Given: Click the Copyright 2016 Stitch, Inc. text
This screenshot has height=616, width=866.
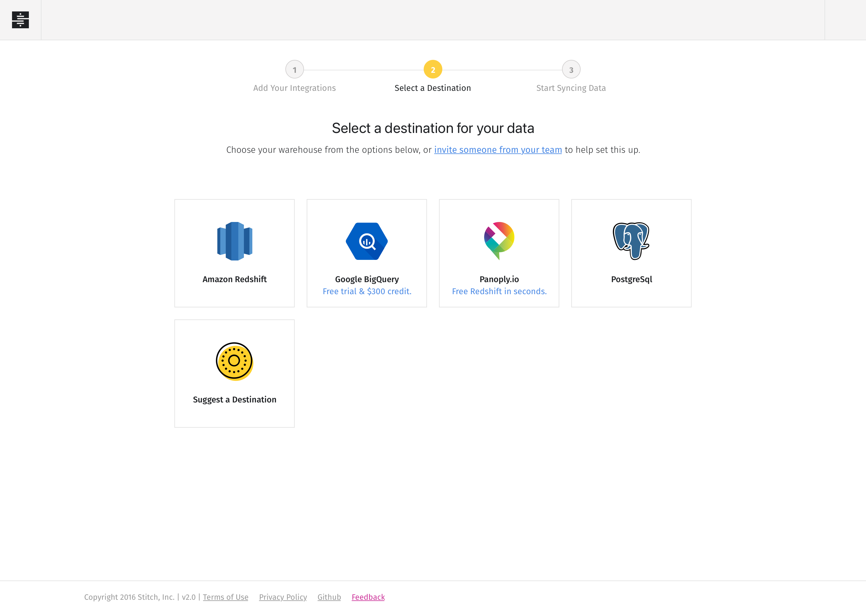Looking at the screenshot, I should pyautogui.click(x=129, y=597).
